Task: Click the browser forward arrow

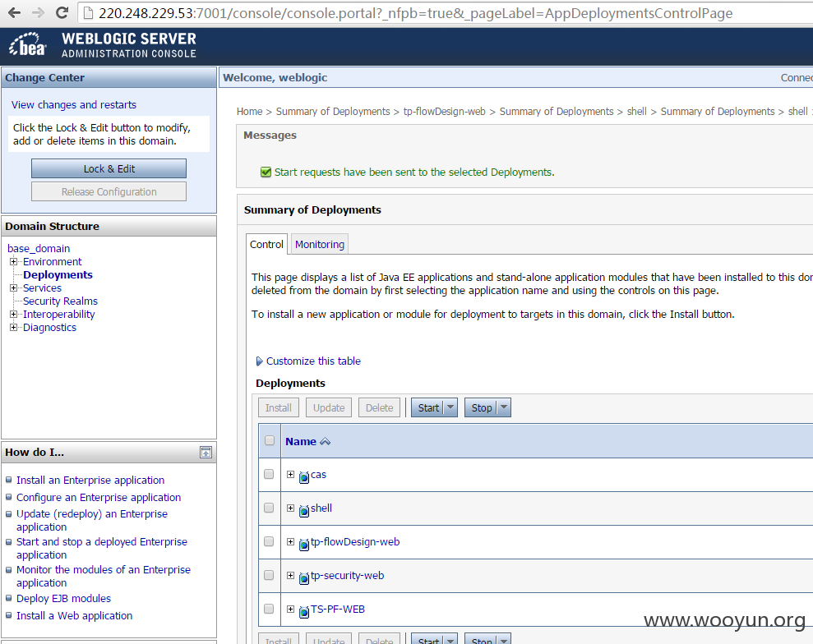Action: 38,12
